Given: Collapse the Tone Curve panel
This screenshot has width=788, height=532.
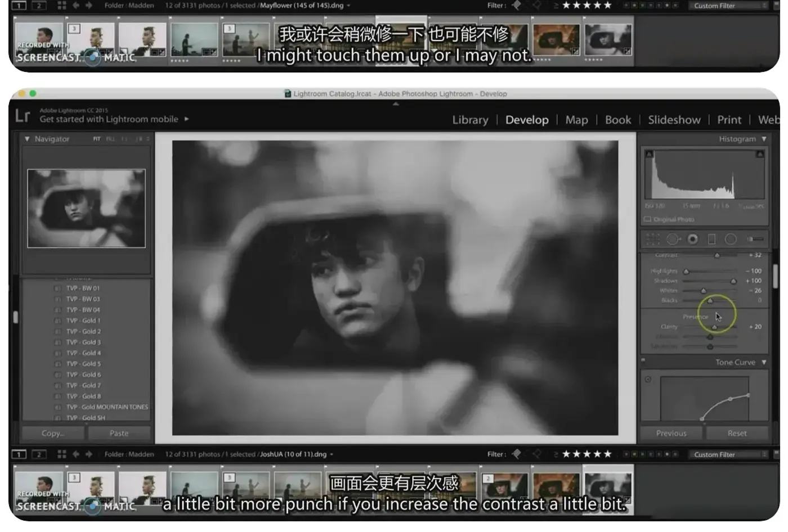Looking at the screenshot, I should pos(764,362).
